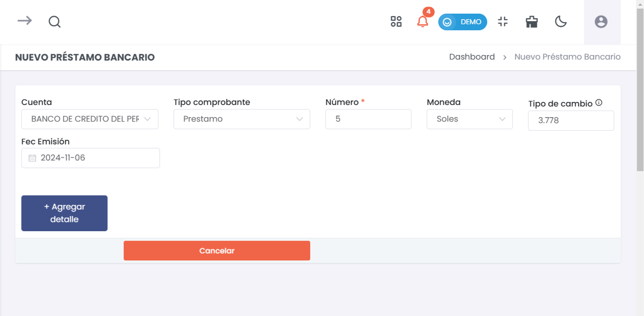Click info icon beside Tipo de cambio
Image resolution: width=644 pixels, height=316 pixels.
599,102
